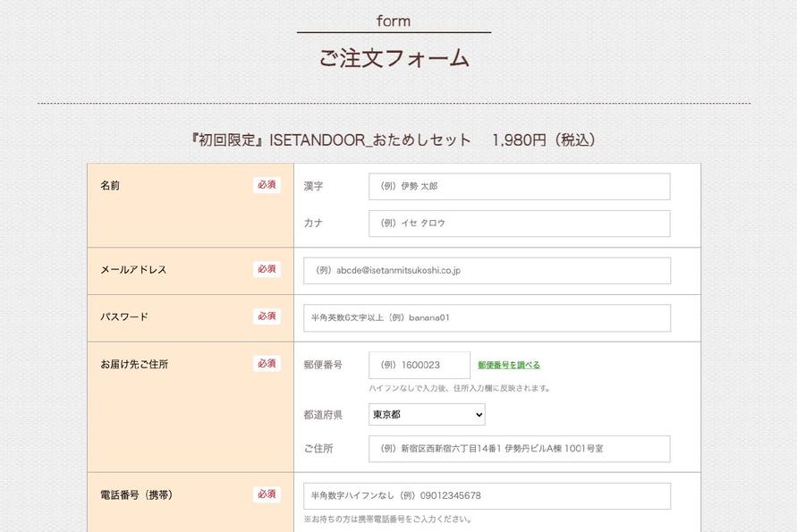Click the お届け先ご住所 row label
Image resolution: width=797 pixels, height=532 pixels.
pos(134,365)
